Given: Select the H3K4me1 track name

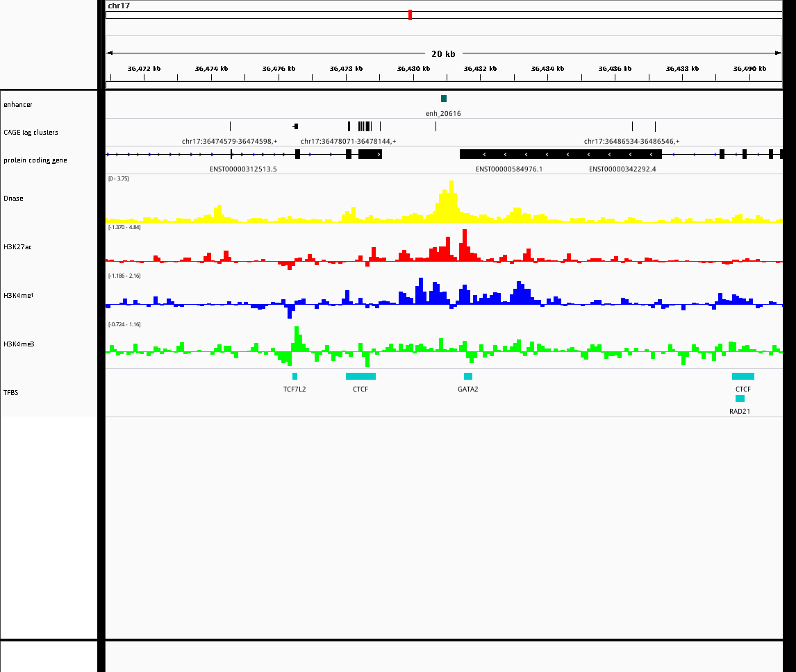Looking at the screenshot, I should (x=18, y=296).
